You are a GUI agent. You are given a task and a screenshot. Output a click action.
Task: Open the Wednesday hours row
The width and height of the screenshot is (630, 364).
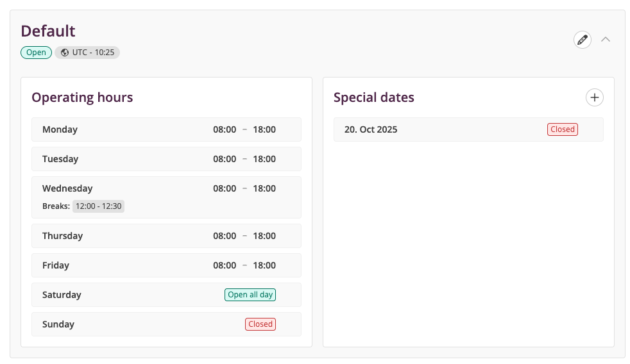166,197
